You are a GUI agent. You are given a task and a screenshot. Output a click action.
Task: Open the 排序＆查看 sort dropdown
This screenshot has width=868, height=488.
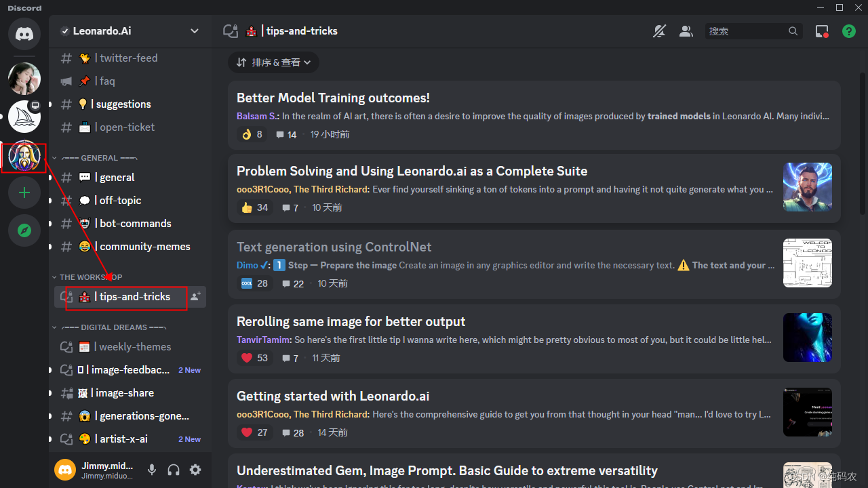pyautogui.click(x=274, y=62)
